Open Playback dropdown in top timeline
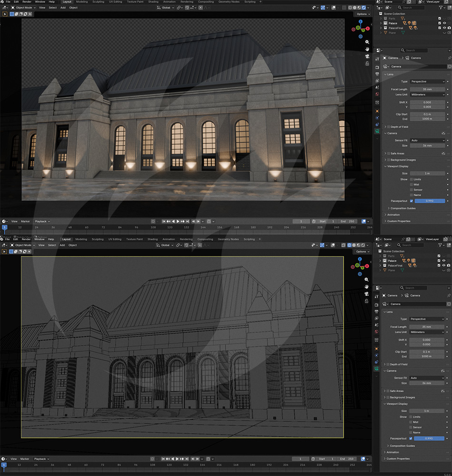This screenshot has width=452, height=476. [x=42, y=221]
